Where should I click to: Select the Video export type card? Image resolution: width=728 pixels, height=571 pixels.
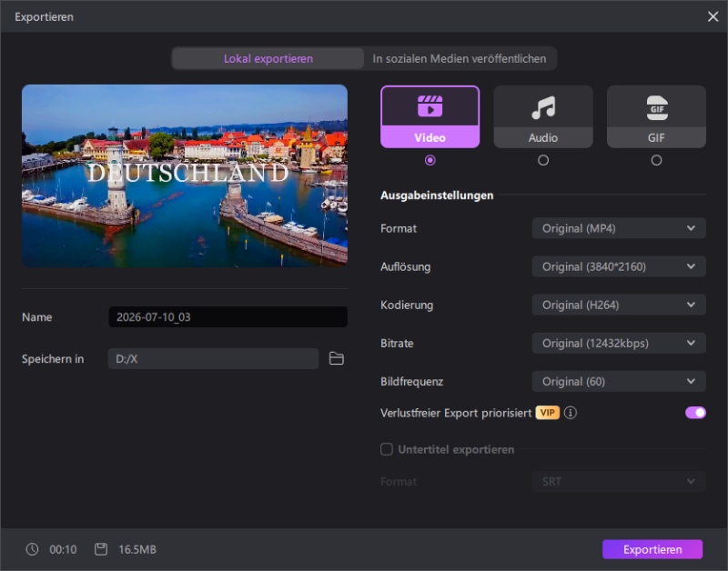(x=430, y=117)
